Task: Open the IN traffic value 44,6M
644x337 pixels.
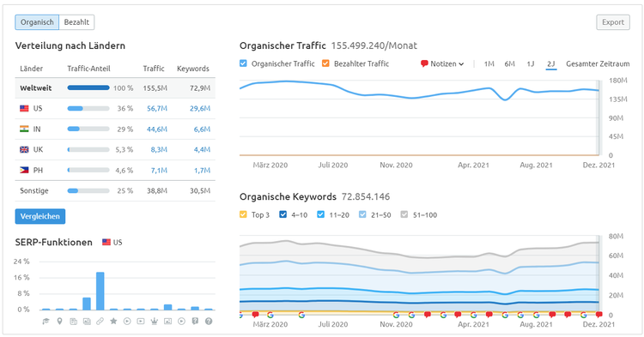Action: click(x=157, y=129)
